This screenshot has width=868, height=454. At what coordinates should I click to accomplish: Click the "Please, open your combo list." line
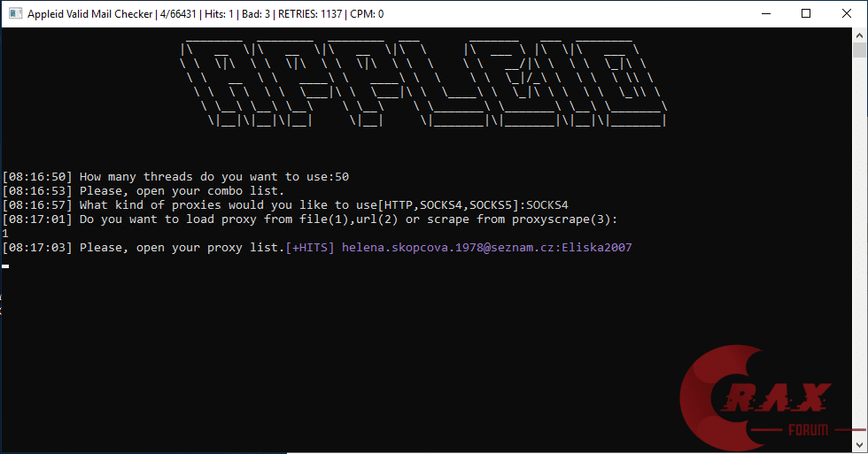point(143,191)
